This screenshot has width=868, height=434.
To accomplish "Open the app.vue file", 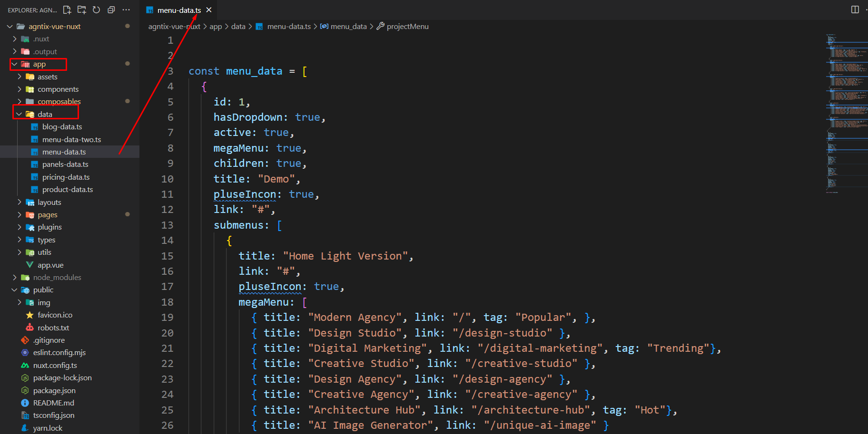I will coord(50,265).
